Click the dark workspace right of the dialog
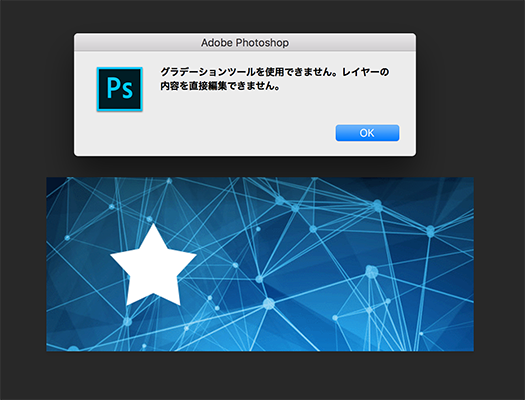525x400 pixels. (470, 94)
